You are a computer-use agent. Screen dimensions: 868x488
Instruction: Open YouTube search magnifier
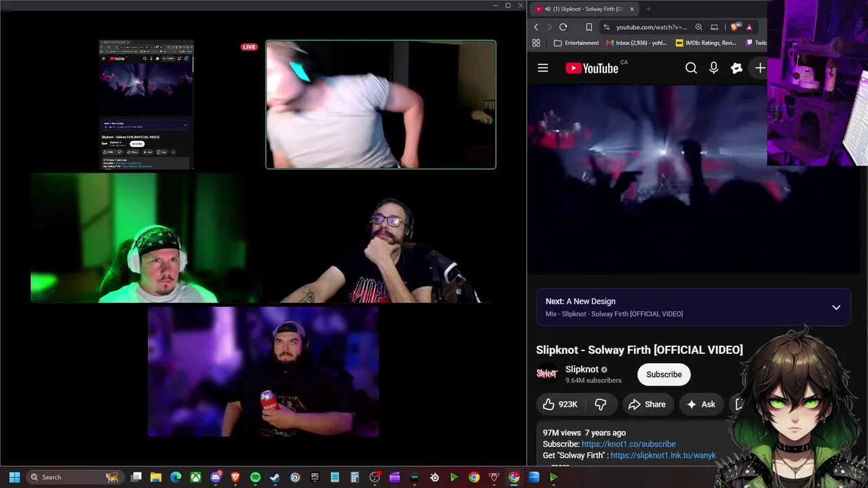coord(691,68)
